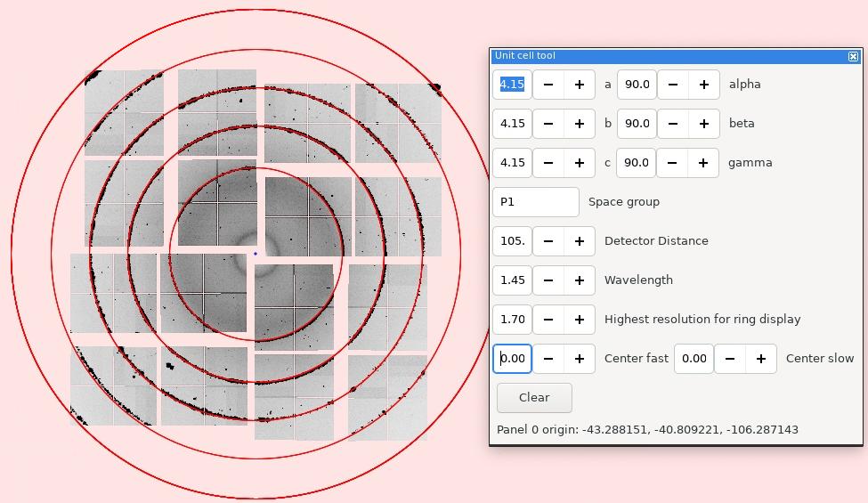
Task: Increase Center slow value
Action: [761, 359]
